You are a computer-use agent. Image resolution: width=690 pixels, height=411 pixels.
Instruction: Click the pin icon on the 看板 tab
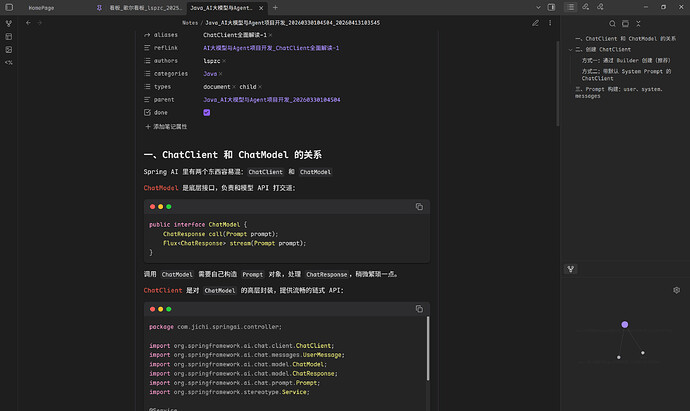click(x=99, y=8)
